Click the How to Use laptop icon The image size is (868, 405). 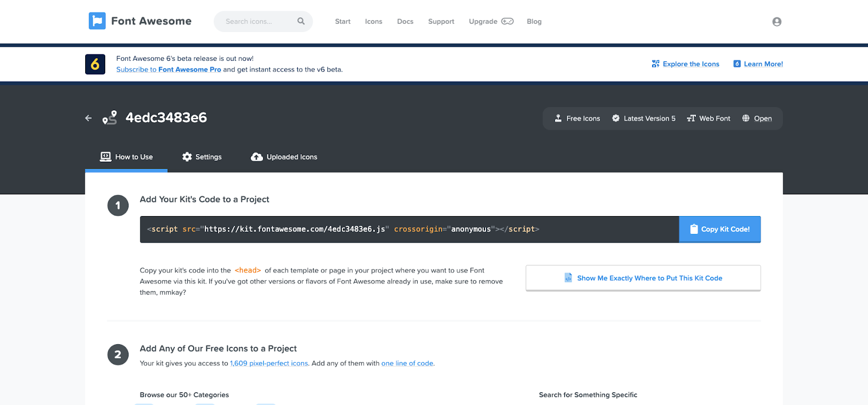106,157
